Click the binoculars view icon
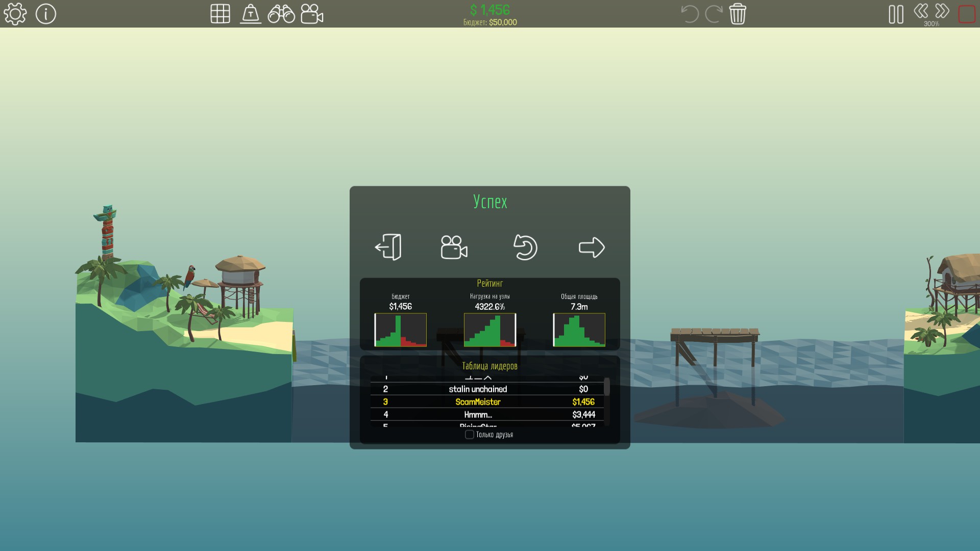The width and height of the screenshot is (980, 551). point(281,14)
